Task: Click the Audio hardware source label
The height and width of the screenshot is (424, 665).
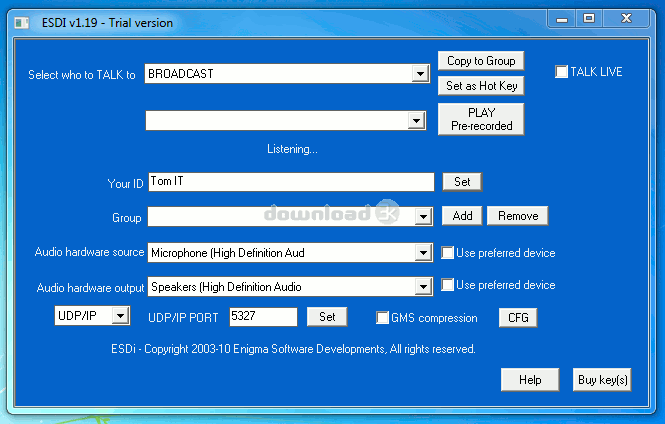Action: (89, 252)
